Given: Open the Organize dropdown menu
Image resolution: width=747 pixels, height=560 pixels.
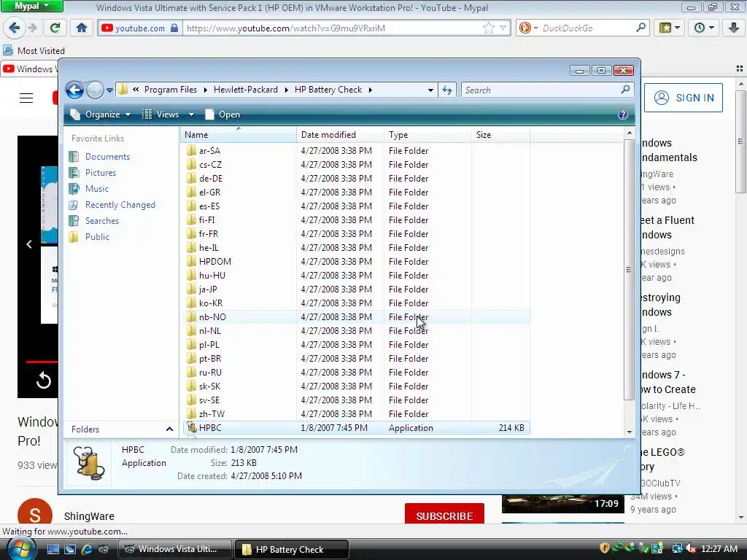Looking at the screenshot, I should 101,114.
